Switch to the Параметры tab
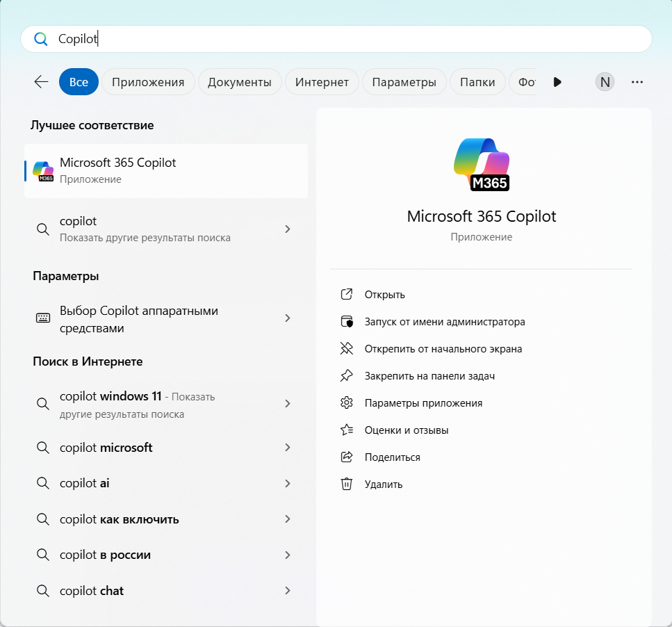This screenshot has height=627, width=672. [404, 82]
